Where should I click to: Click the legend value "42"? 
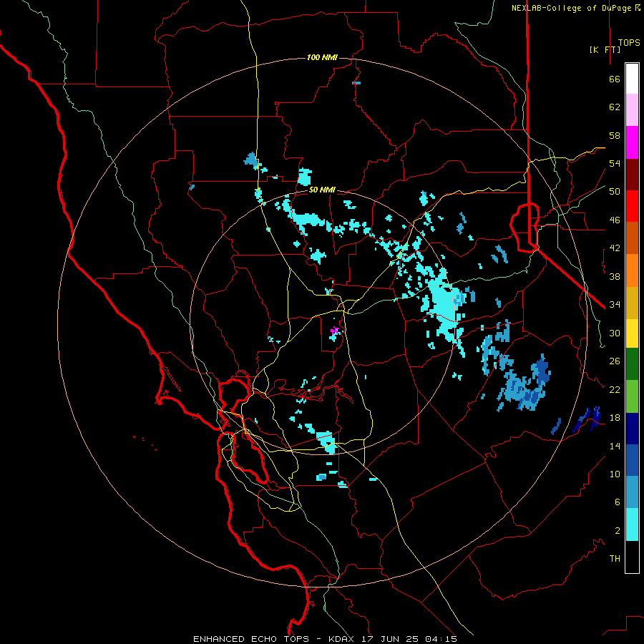(x=615, y=248)
